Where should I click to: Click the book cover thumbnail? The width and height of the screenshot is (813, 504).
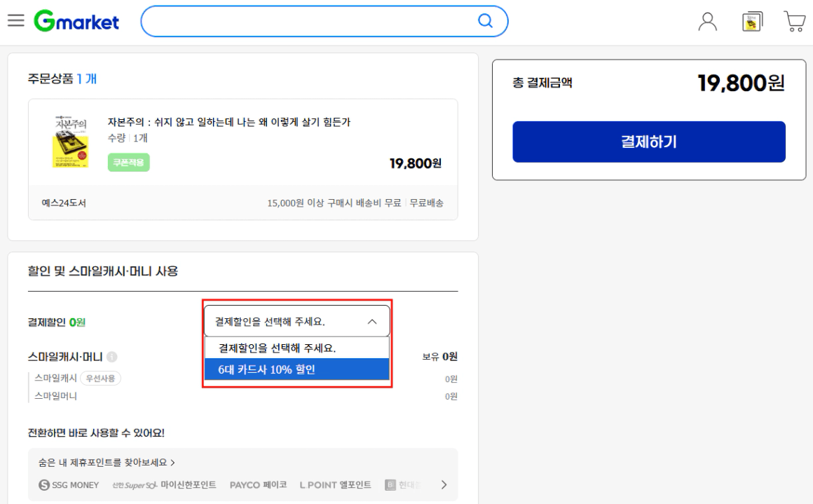click(x=71, y=142)
